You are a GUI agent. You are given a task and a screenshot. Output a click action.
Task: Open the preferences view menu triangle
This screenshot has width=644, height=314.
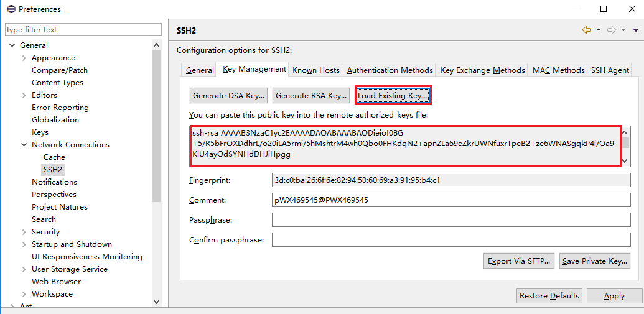(x=636, y=30)
